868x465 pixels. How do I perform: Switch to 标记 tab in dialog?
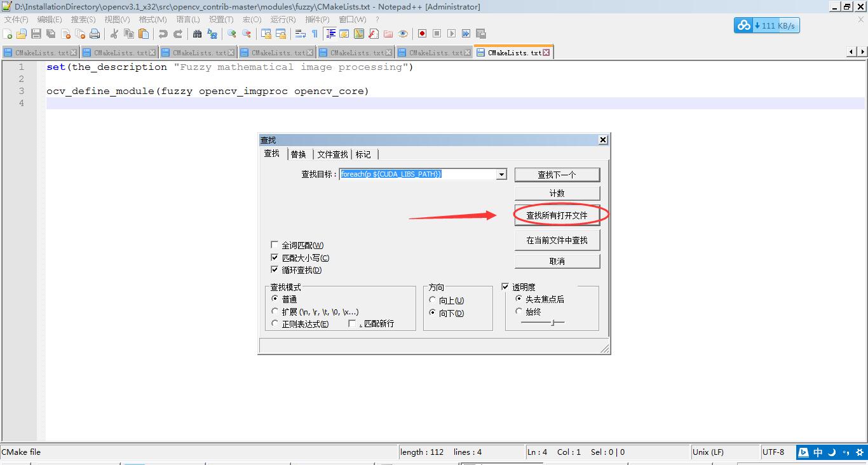point(363,154)
